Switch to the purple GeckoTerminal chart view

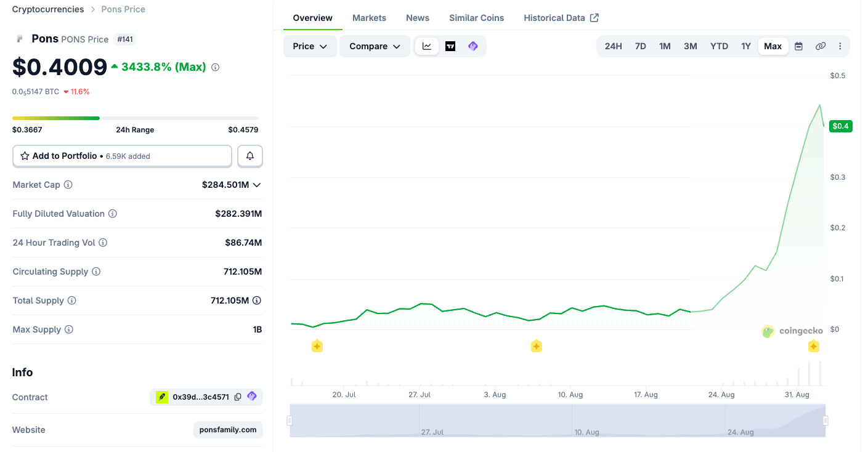click(473, 46)
